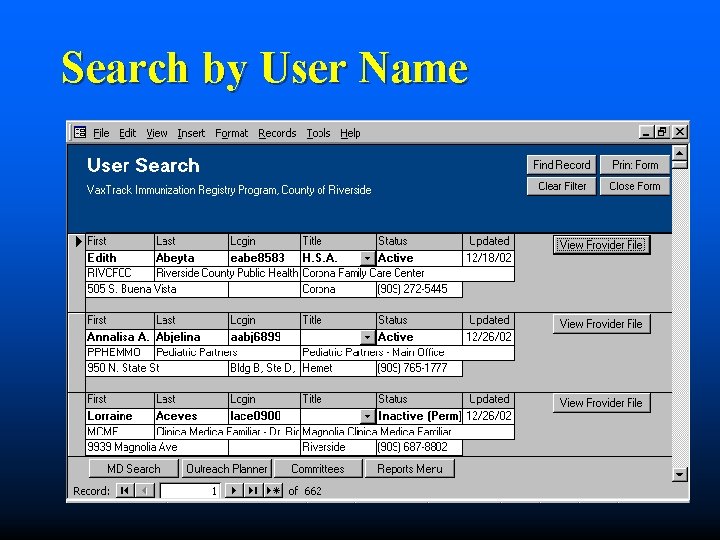Expand Title dropdown for Edith Abeyta
The height and width of the screenshot is (540, 720).
tap(367, 259)
